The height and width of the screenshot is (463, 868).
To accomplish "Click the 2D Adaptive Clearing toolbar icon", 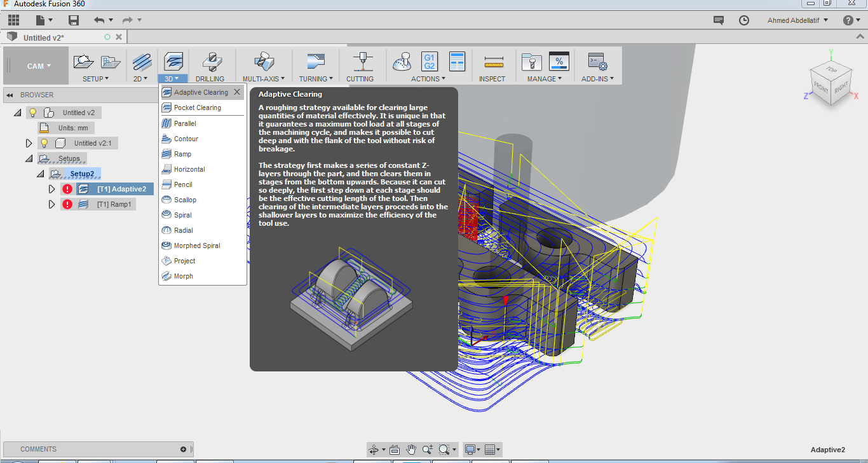I will click(x=142, y=62).
